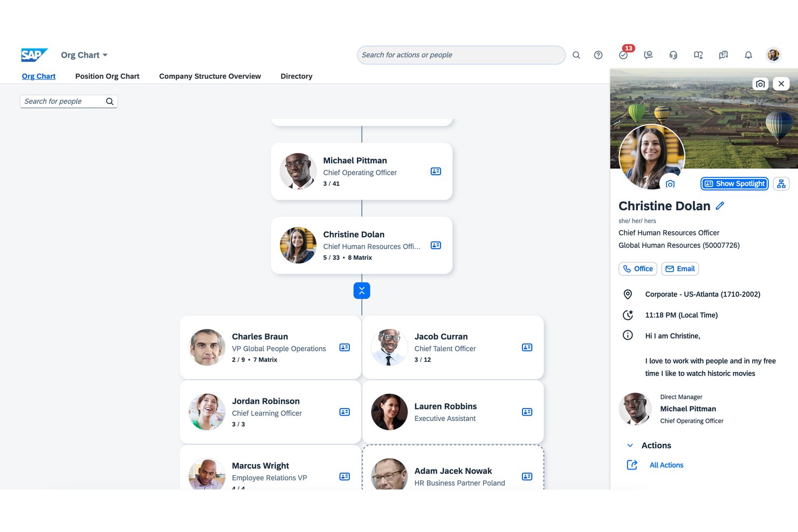Select Lauren Robbins' name in org chart
The height and width of the screenshot is (532, 798).
click(445, 406)
